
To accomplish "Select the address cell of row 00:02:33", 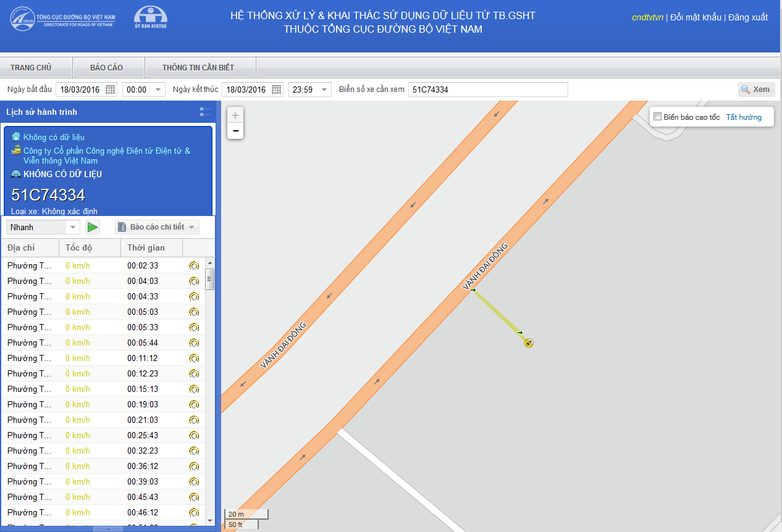I will tap(30, 265).
